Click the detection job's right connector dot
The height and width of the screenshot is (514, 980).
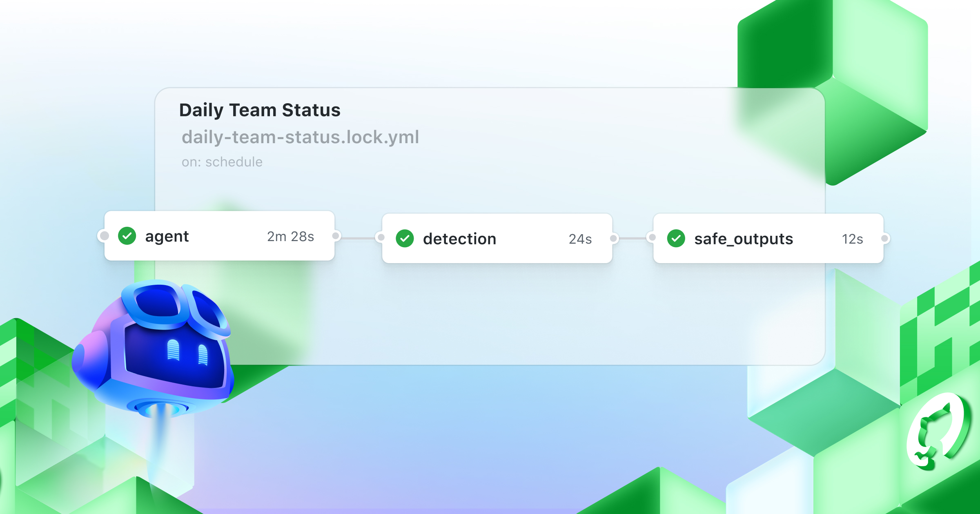(613, 238)
